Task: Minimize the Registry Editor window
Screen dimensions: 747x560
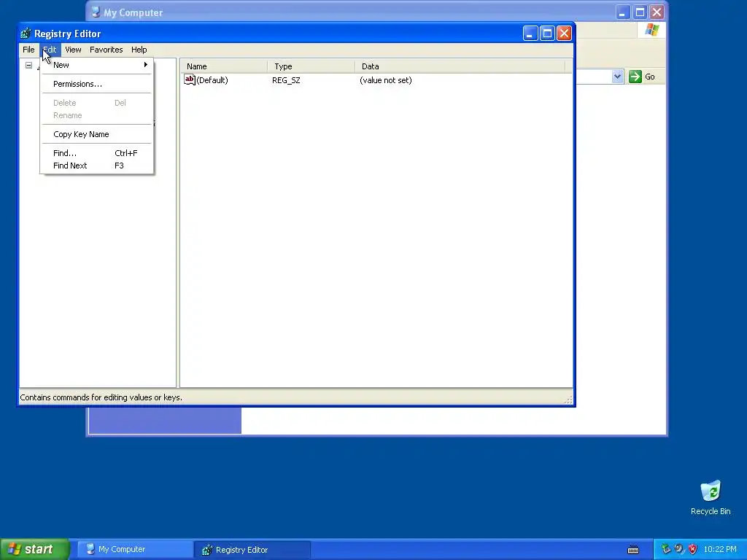Action: [x=530, y=34]
